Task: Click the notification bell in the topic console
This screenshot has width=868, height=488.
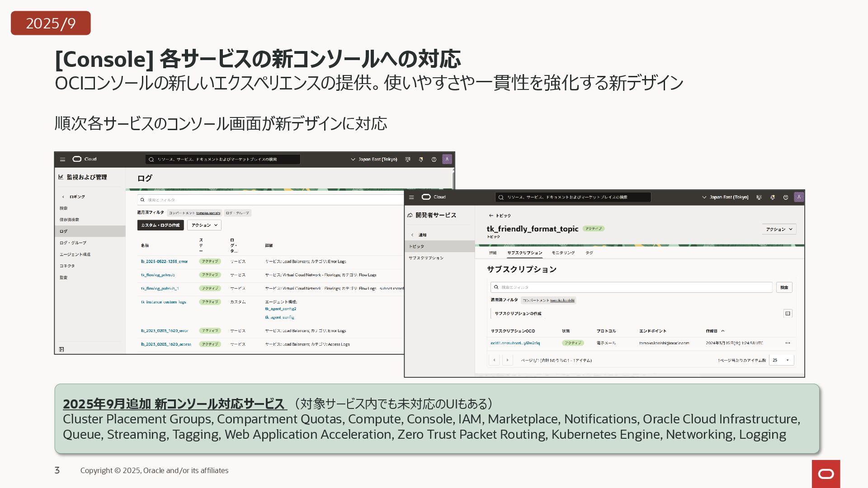Action: click(773, 197)
